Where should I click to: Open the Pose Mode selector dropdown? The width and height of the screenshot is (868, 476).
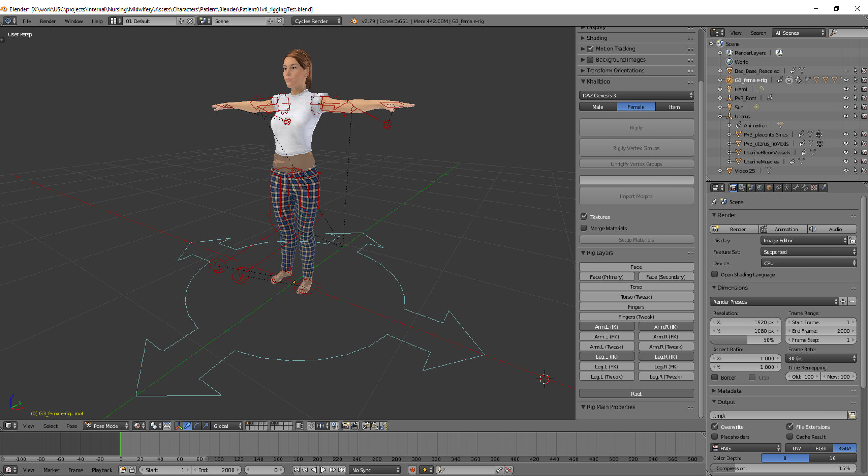coord(106,426)
